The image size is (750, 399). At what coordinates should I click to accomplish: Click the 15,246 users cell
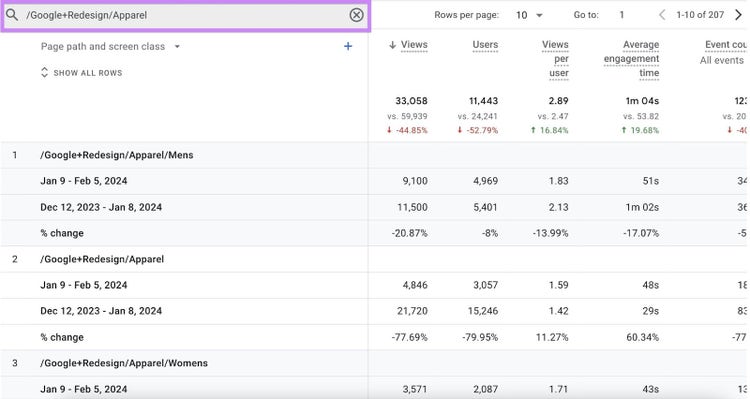pos(483,311)
